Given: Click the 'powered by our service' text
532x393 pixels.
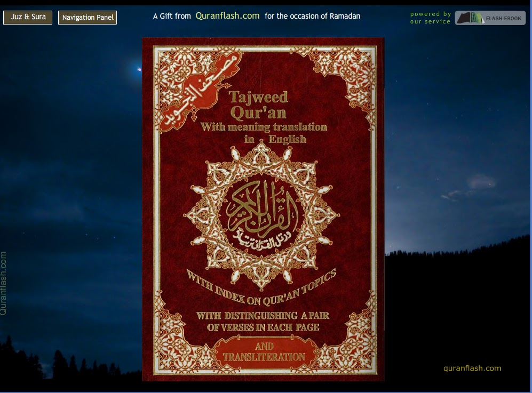Looking at the screenshot, I should point(430,18).
